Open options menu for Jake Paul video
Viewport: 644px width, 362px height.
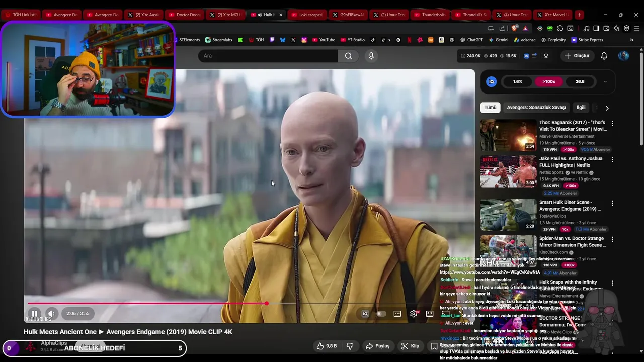612,159
